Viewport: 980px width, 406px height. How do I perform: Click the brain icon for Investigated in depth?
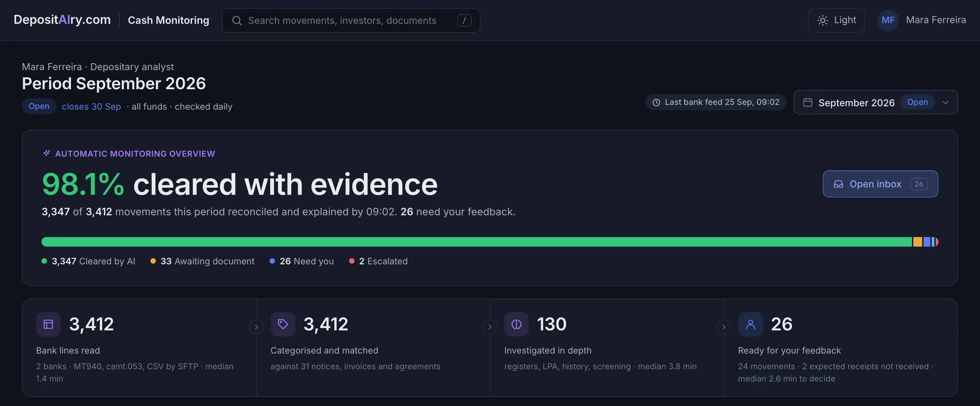tap(516, 324)
